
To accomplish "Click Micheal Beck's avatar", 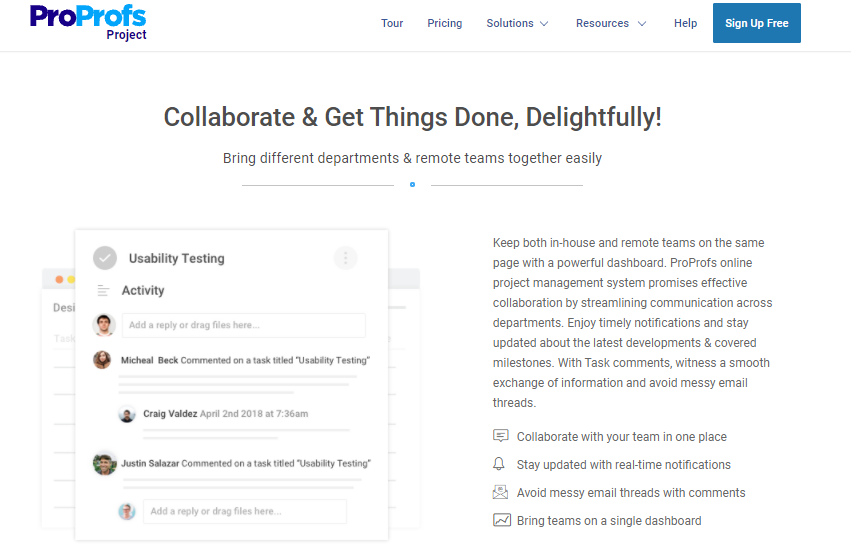I will point(102,359).
